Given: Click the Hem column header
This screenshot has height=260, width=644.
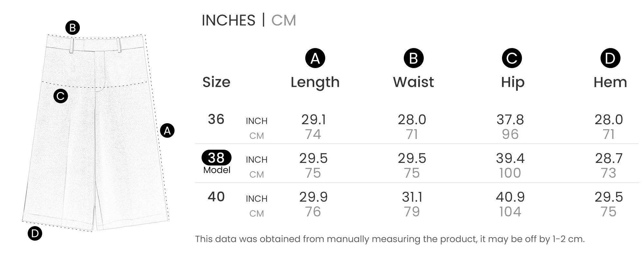Looking at the screenshot, I should click(x=610, y=82).
